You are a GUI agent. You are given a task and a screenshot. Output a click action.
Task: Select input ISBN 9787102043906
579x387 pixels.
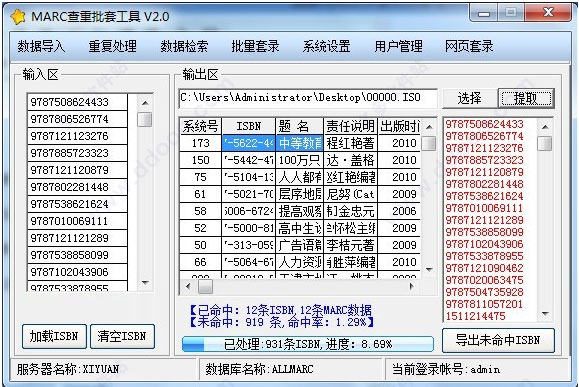pos(77,272)
